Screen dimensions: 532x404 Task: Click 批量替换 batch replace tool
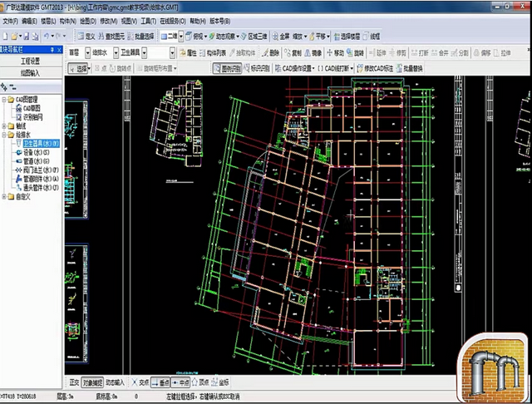410,68
